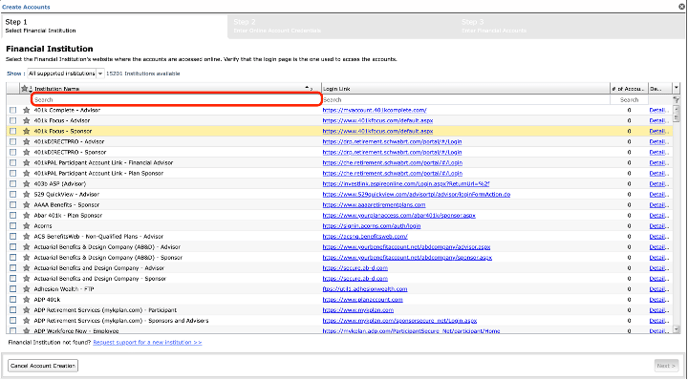Favorite 529 QuickView - Advisor with star

26,194
